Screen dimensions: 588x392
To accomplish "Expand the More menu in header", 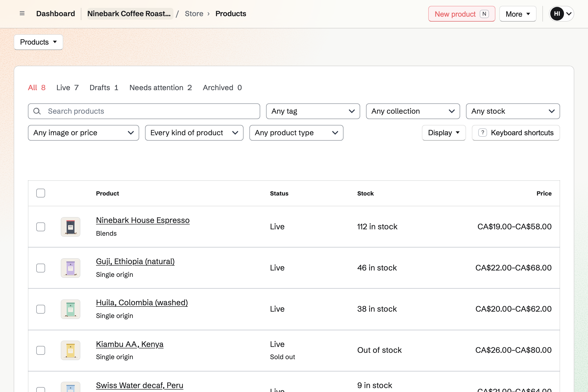I will (x=518, y=14).
